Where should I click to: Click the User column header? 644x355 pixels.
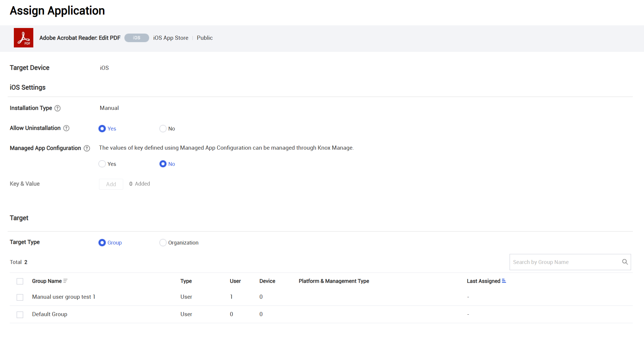[x=235, y=281]
